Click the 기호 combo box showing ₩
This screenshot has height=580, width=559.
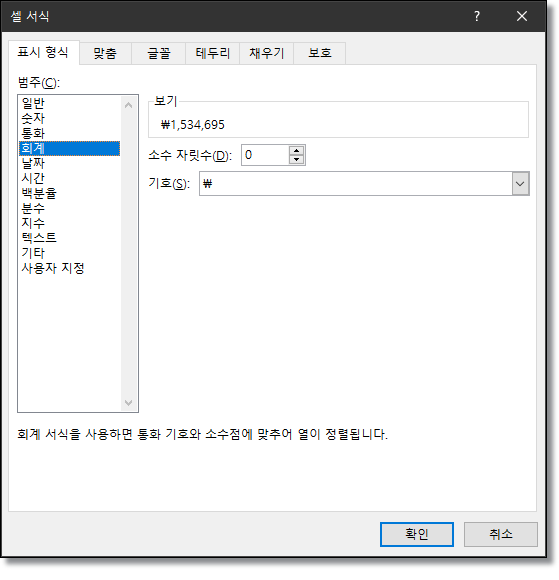point(364,183)
